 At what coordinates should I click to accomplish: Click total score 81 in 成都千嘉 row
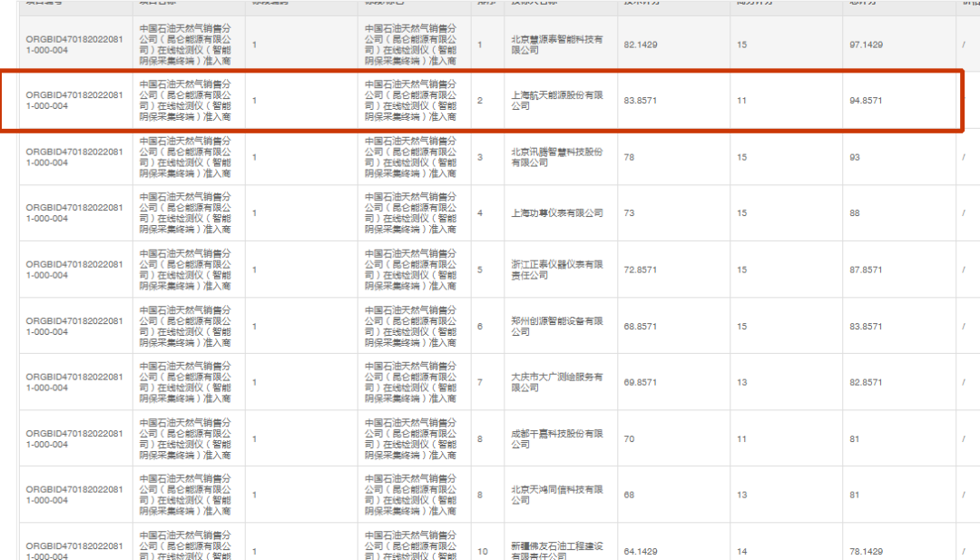click(855, 439)
